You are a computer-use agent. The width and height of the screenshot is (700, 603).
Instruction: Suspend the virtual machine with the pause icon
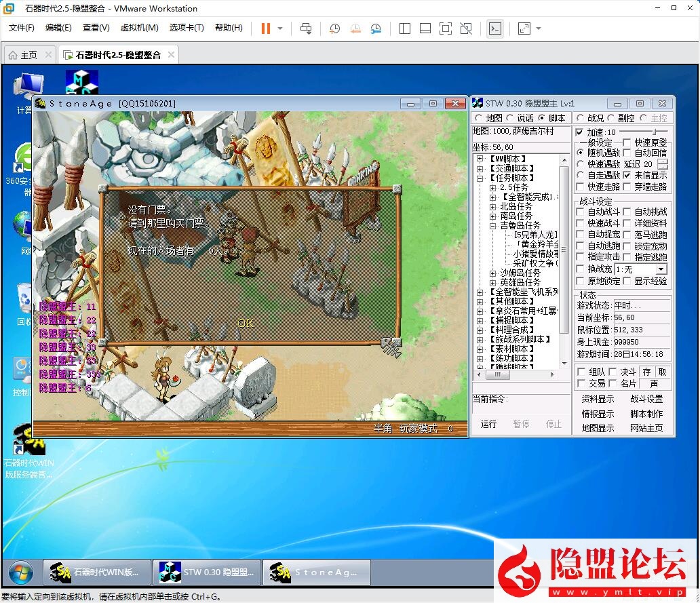coord(265,28)
